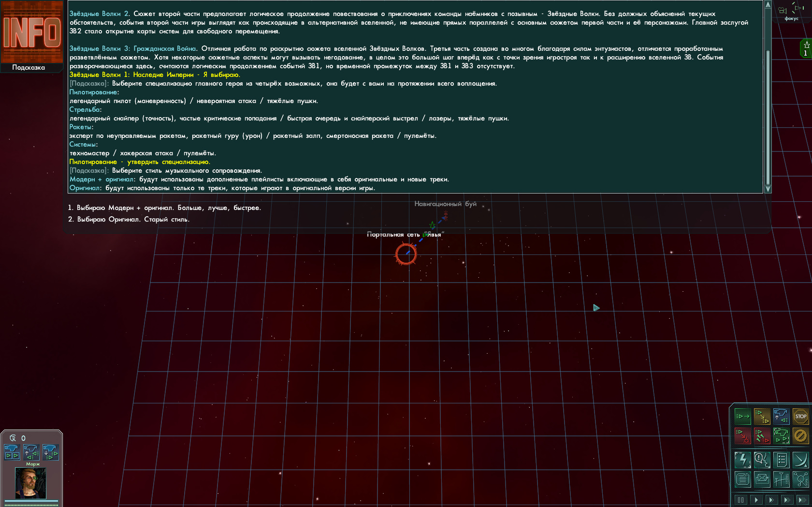Image resolution: width=812 pixels, height=507 pixels.
Task: Click the yellow follow-ship order icon
Action: tap(762, 417)
